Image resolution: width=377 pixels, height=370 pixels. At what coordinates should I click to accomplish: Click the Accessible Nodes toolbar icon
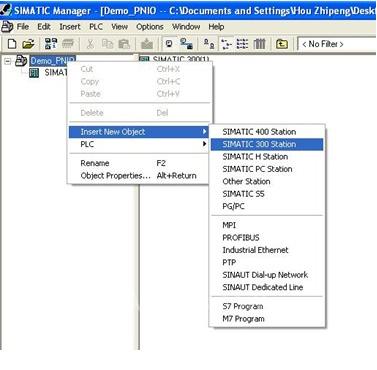(x=51, y=44)
